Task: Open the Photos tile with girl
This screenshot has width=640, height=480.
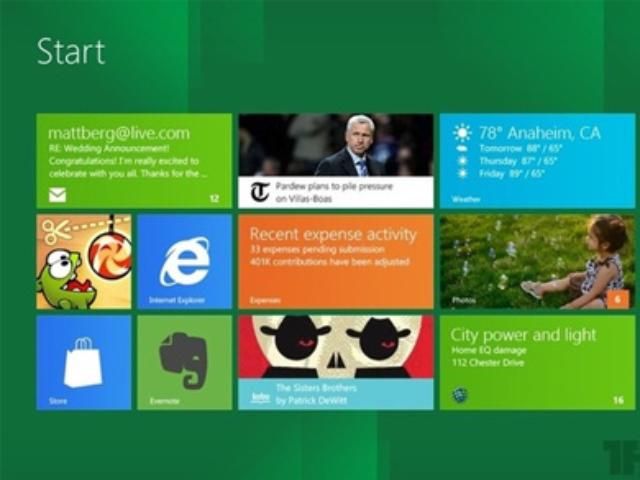Action: pyautogui.click(x=537, y=262)
